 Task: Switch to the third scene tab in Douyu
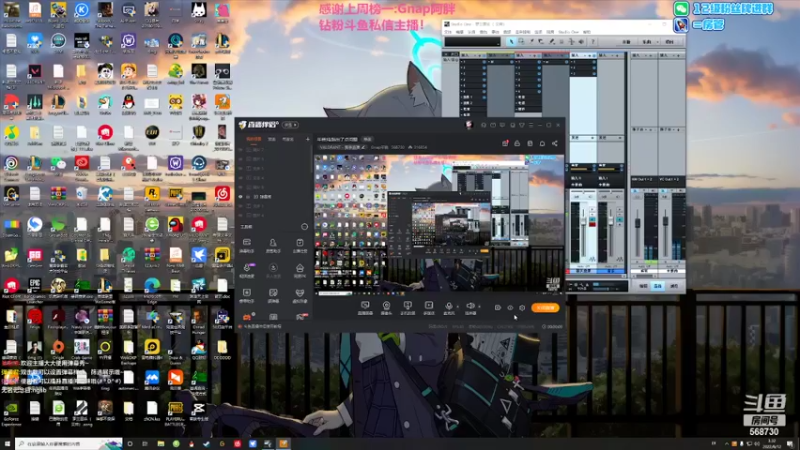click(288, 139)
